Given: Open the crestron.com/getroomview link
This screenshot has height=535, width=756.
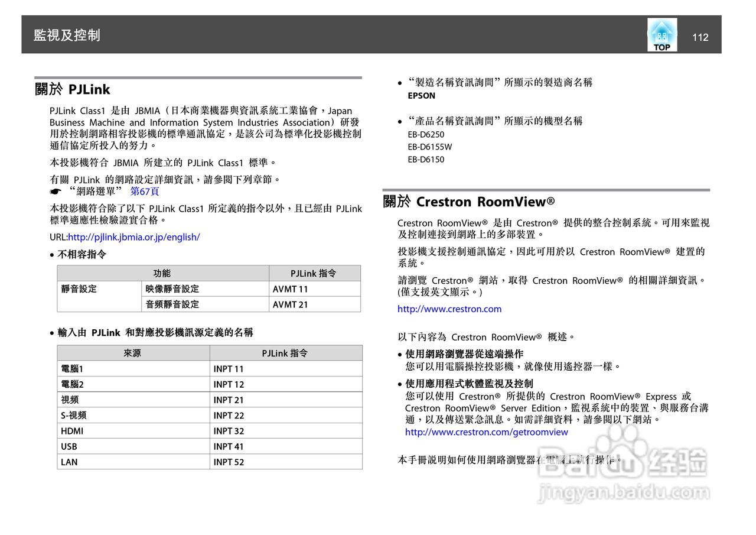Looking at the screenshot, I should coord(487,432).
